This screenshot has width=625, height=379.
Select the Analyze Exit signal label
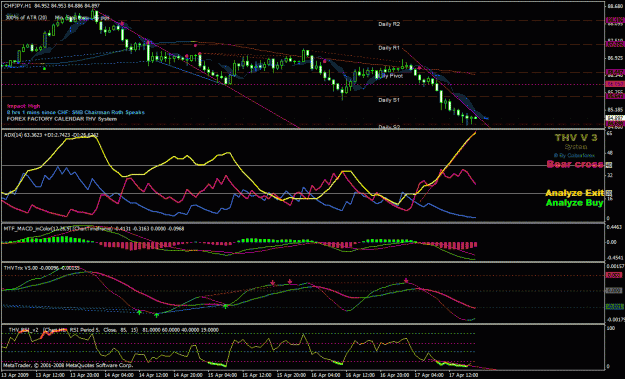click(x=574, y=193)
